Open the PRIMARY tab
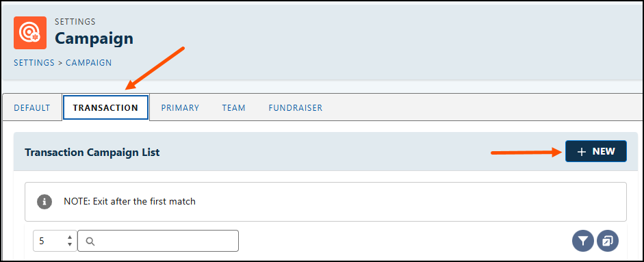The width and height of the screenshot is (644, 262). point(180,108)
